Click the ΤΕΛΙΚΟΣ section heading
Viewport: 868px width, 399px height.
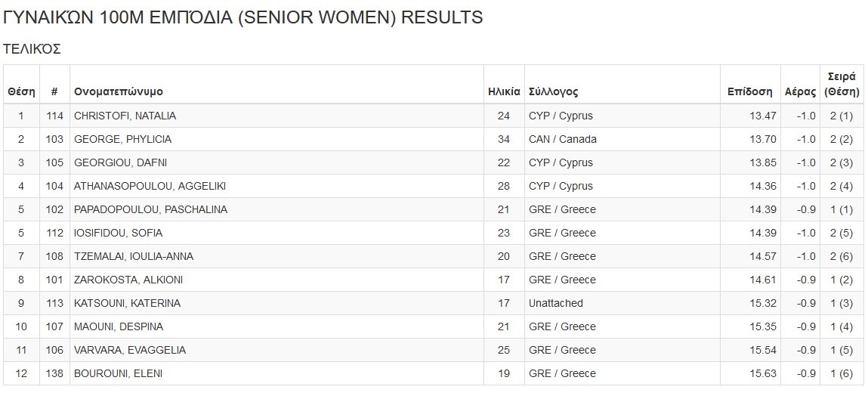(x=32, y=49)
